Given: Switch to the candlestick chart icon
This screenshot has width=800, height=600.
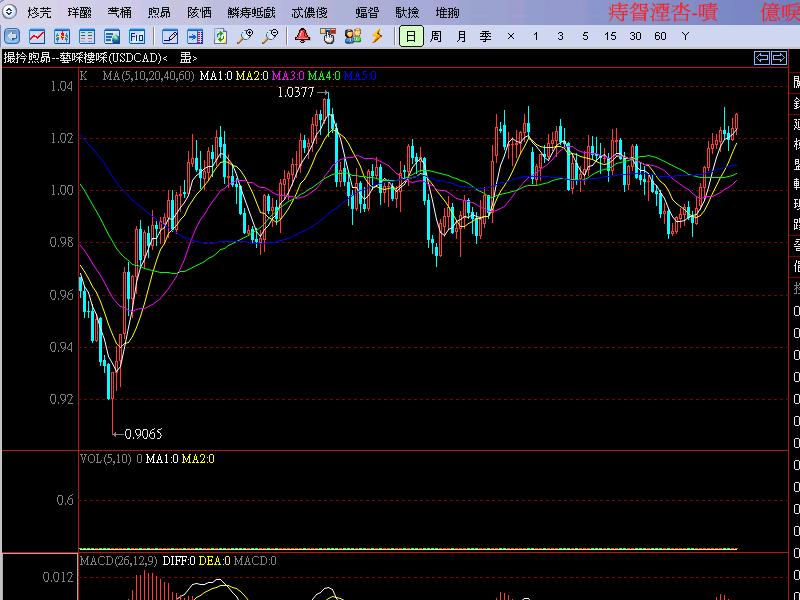Looking at the screenshot, I should point(61,37).
